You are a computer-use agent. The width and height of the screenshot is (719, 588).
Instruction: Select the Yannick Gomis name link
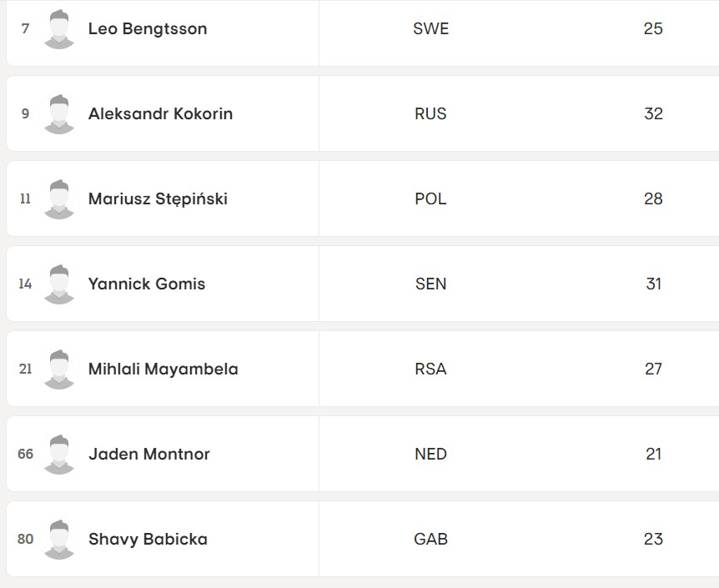tap(147, 284)
